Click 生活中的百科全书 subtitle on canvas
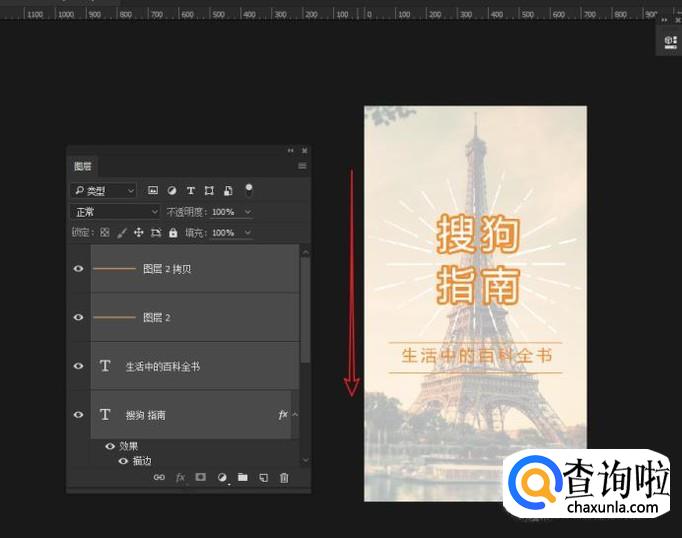Image resolution: width=682 pixels, height=538 pixels. [x=477, y=356]
